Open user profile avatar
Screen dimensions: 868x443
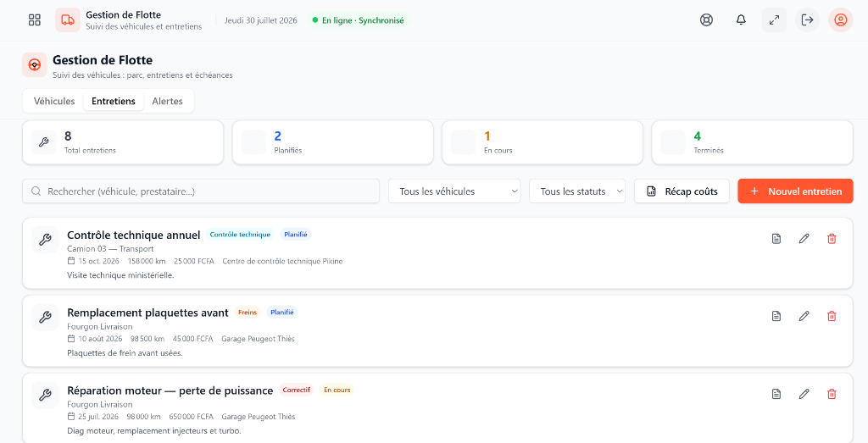tap(840, 20)
